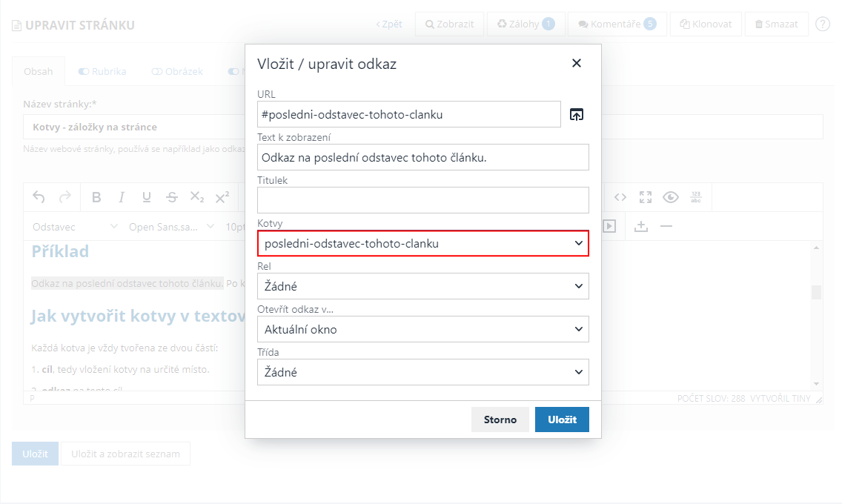Open the Kotvy anchor dropdown
The image size is (842, 504).
pos(422,243)
